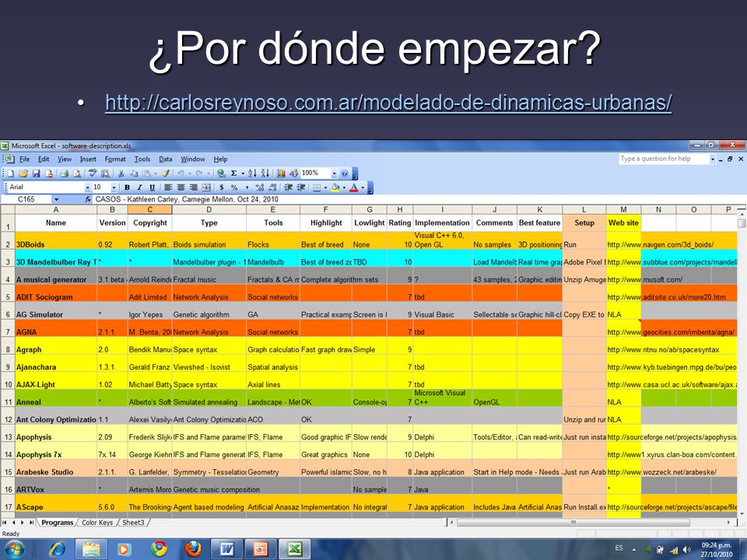The image size is (747, 560).
Task: Click the Align Left icon
Action: [x=168, y=187]
